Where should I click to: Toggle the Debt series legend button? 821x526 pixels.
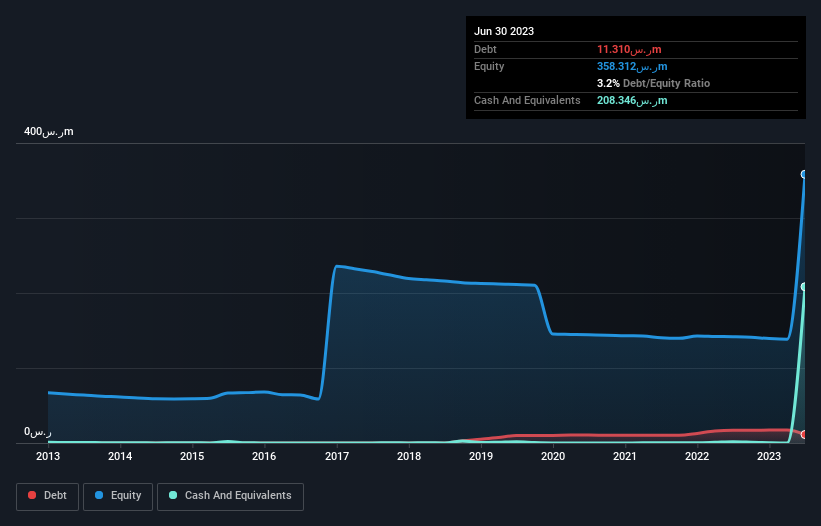47,496
